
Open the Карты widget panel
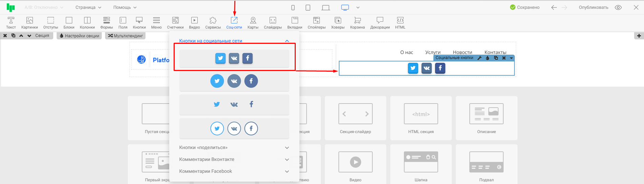[253, 23]
